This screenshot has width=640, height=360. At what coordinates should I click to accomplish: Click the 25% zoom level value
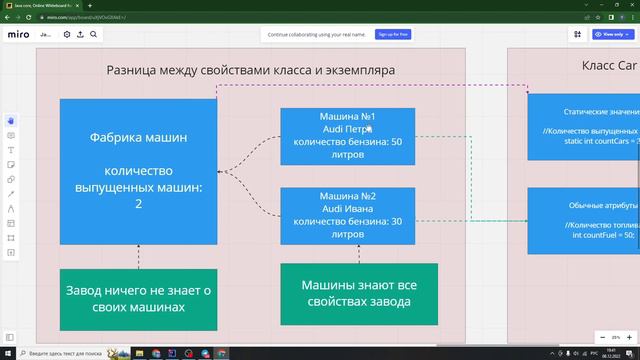(x=616, y=338)
